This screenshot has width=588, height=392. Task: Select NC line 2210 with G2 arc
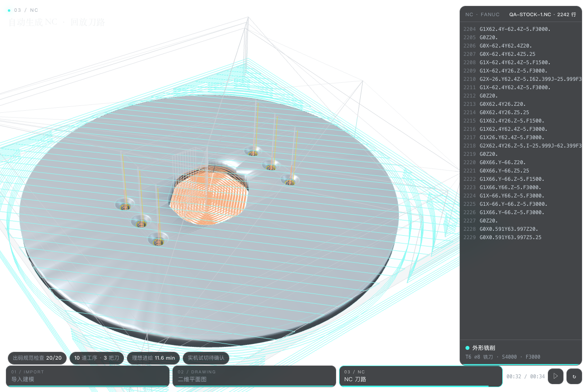[x=521, y=79]
